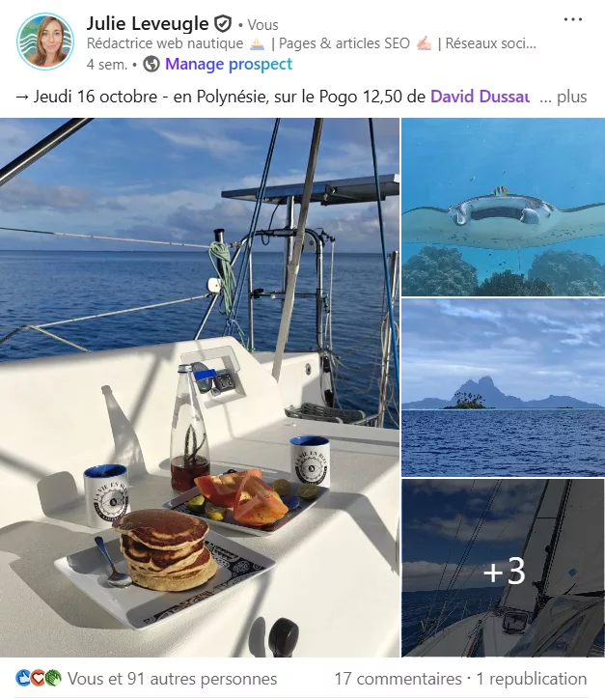This screenshot has width=605, height=700.
Task: Show the +3 additional photos
Action: coord(504,569)
